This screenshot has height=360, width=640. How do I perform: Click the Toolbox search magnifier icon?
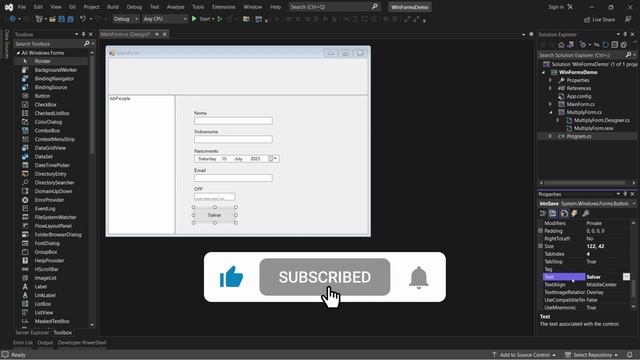point(87,44)
